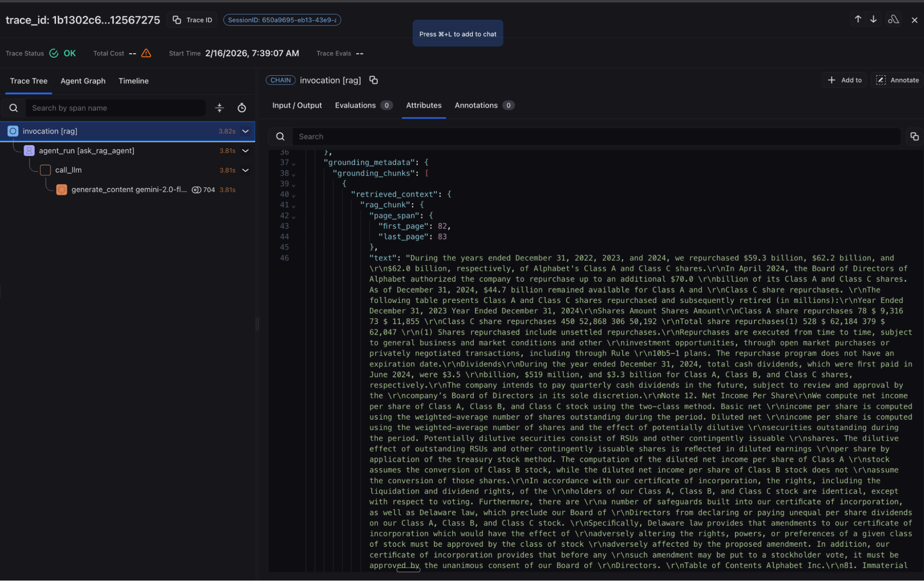Switch to the Agent Graph tab
924x581 pixels.
click(83, 81)
